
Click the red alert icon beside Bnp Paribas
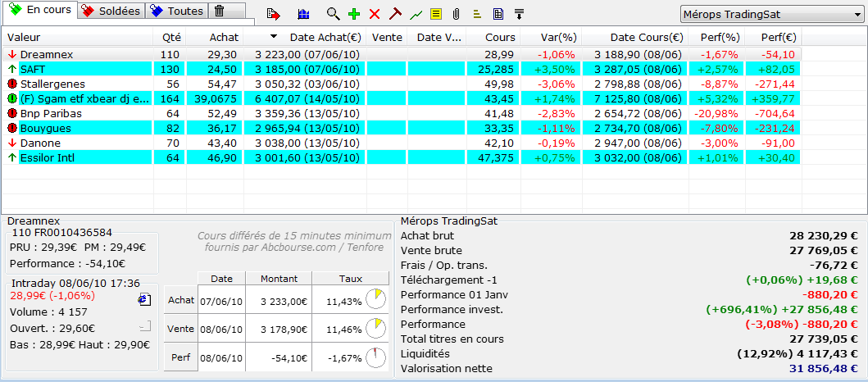[x=12, y=113]
